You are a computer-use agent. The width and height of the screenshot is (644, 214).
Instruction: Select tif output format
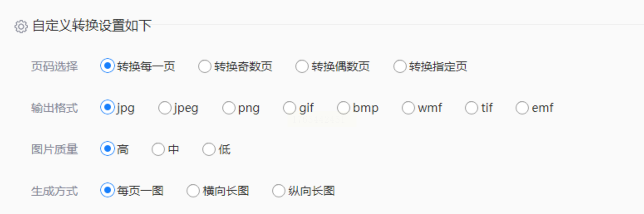pos(472,108)
